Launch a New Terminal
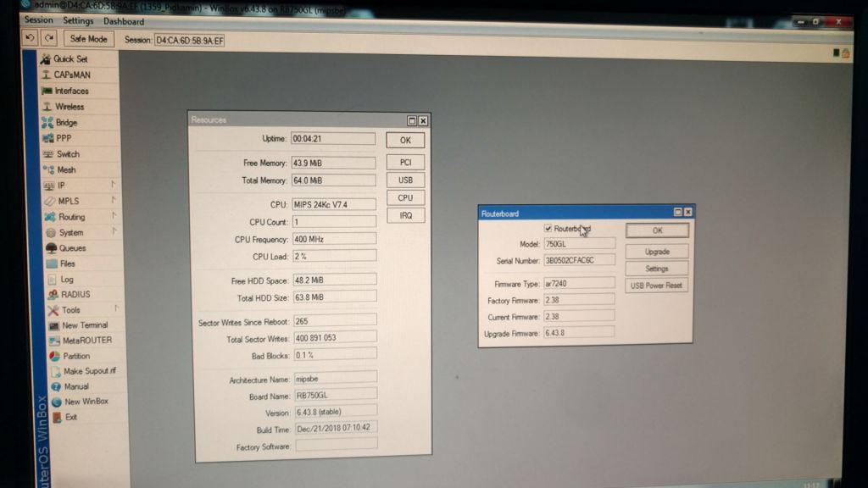Screen dimensions: 868x488 pyautogui.click(x=84, y=325)
